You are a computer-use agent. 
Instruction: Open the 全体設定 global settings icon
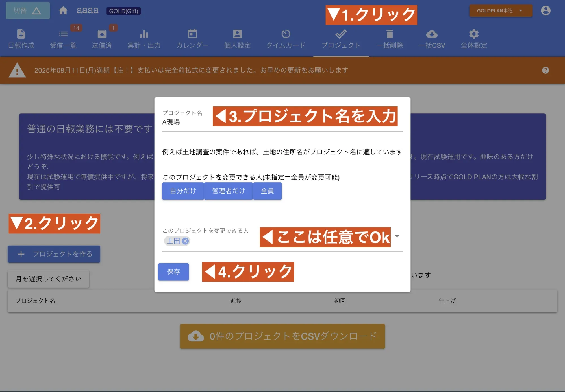[x=473, y=39]
